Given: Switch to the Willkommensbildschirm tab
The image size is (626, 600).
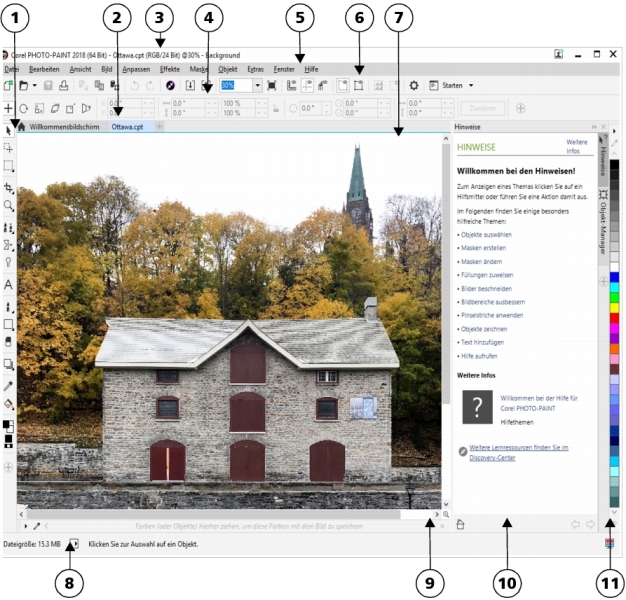Looking at the screenshot, I should (x=64, y=128).
